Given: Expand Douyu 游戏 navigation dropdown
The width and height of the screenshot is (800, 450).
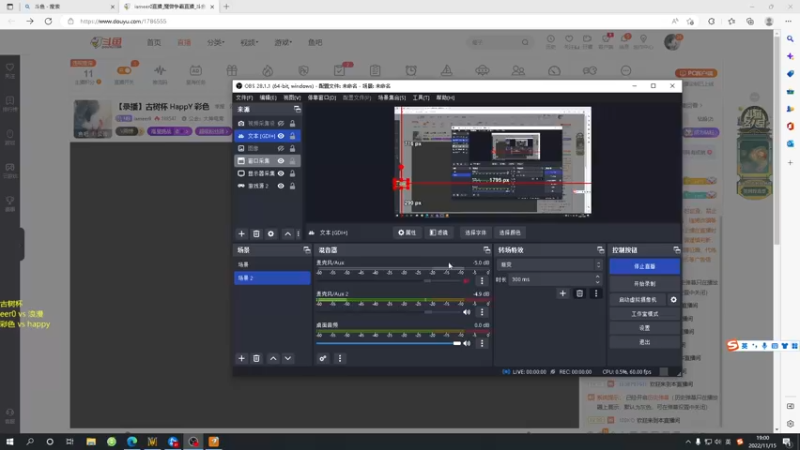Looking at the screenshot, I should click(x=283, y=42).
